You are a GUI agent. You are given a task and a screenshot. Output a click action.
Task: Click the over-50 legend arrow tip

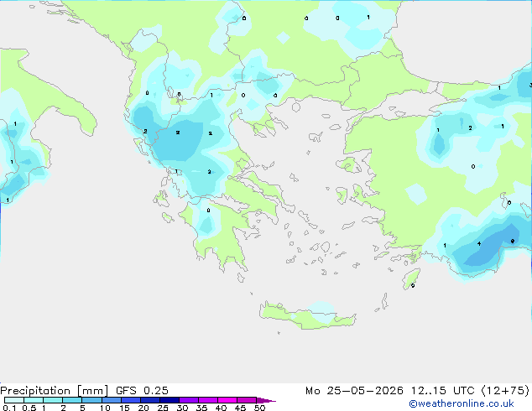pyautogui.click(x=266, y=400)
